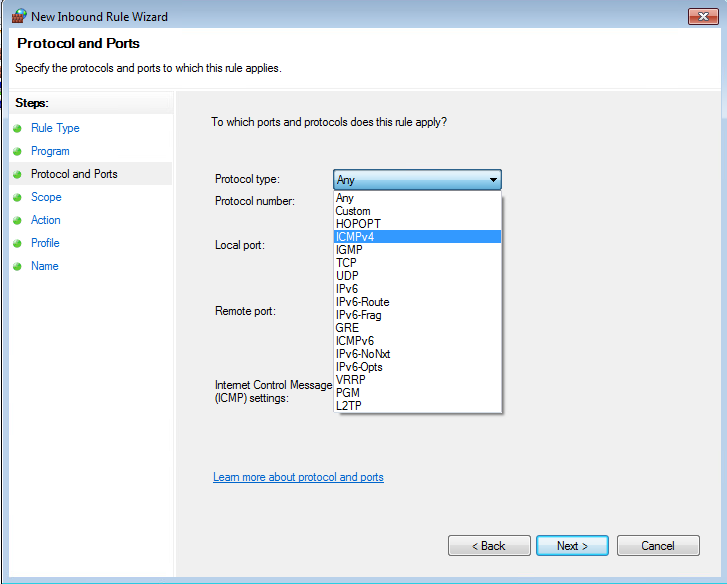This screenshot has height=584, width=727.
Task: Go to the Program step
Action: click(x=50, y=151)
